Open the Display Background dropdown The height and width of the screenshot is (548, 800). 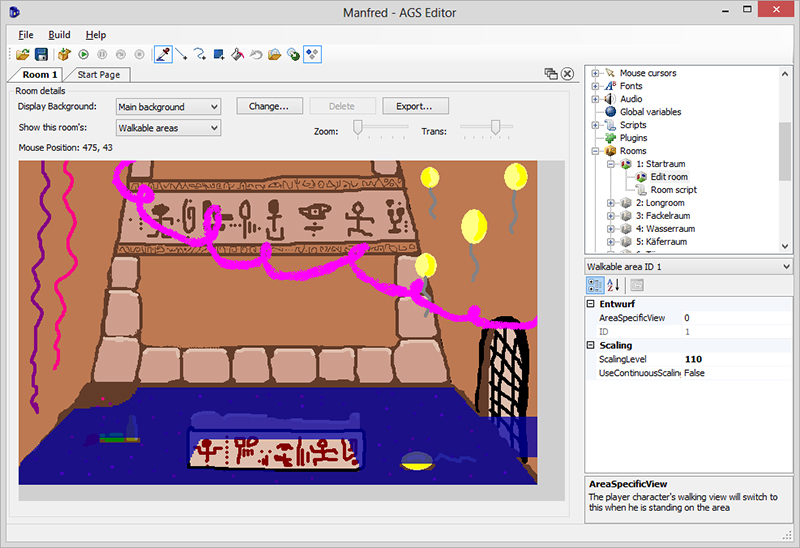pos(167,106)
